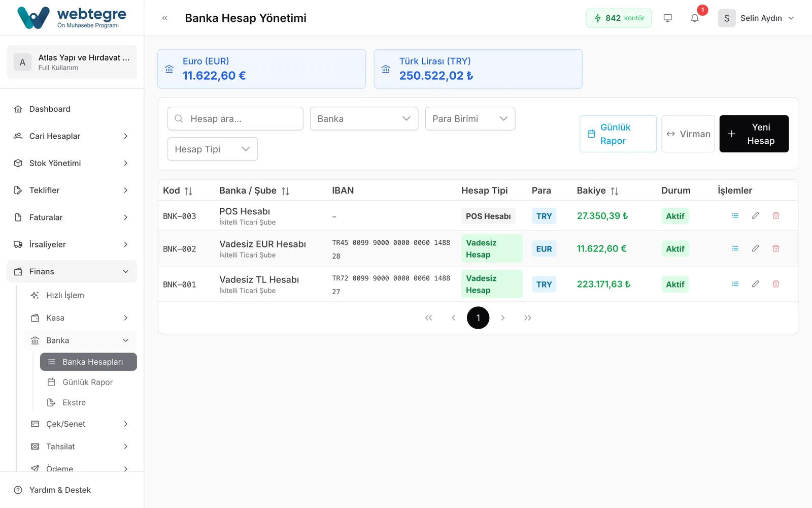View details list icon for BNK-003
This screenshot has width=812, height=508.
coord(735,216)
